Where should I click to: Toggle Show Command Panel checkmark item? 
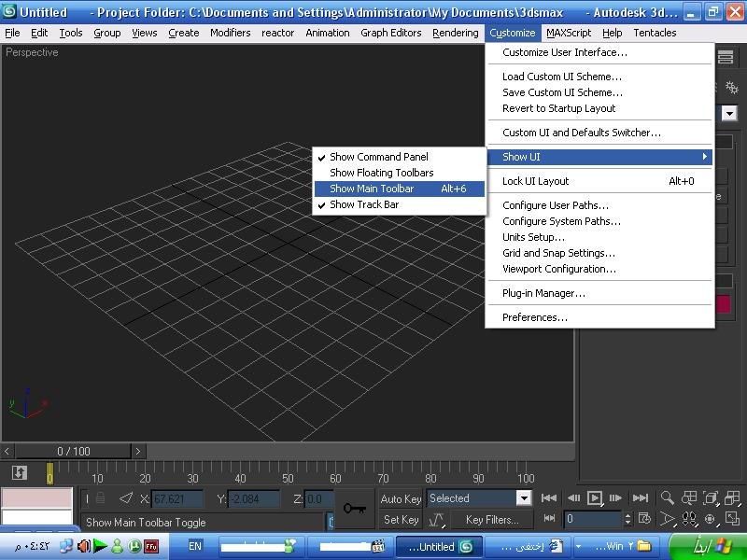pos(400,157)
